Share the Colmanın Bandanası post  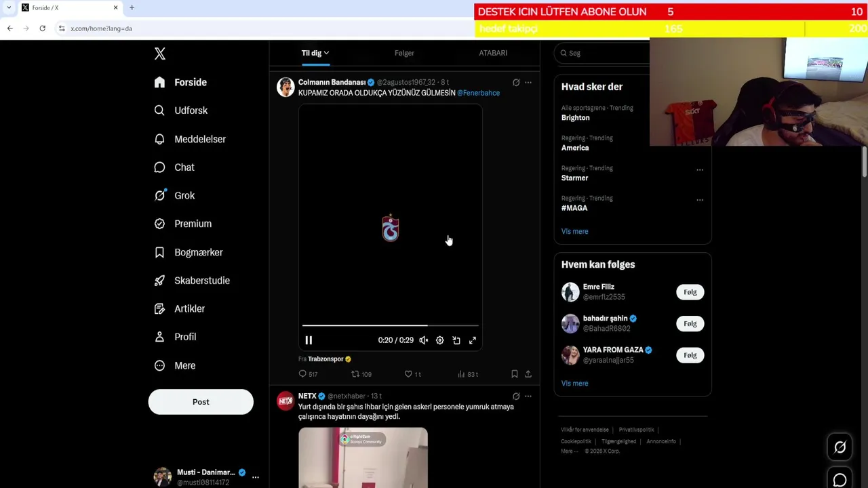click(x=528, y=374)
